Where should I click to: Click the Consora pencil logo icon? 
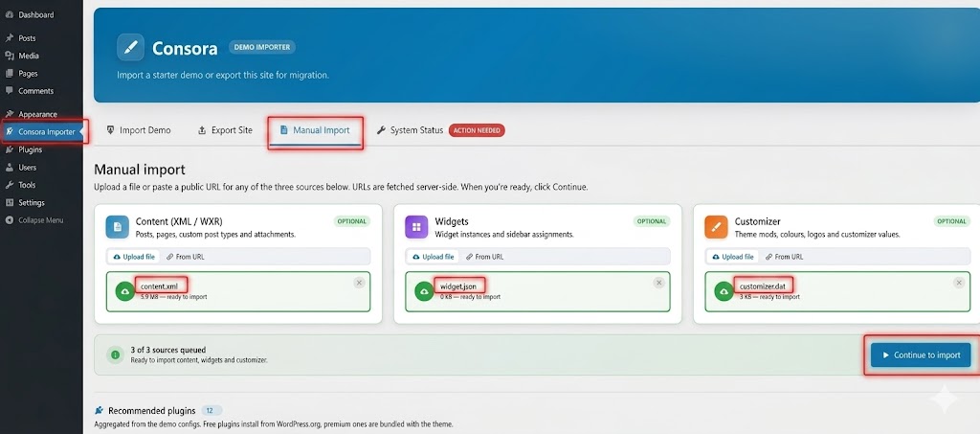point(130,48)
